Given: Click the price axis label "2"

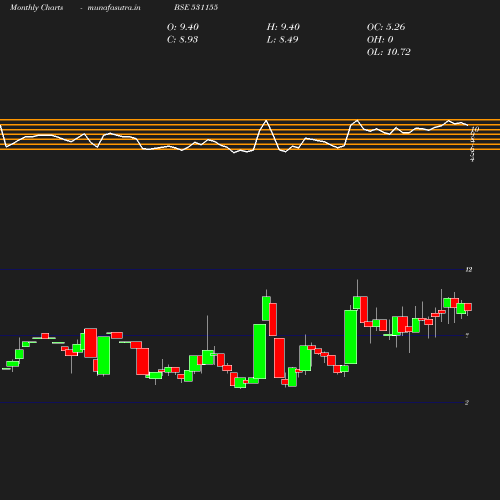Looking at the screenshot, I should [467, 403].
